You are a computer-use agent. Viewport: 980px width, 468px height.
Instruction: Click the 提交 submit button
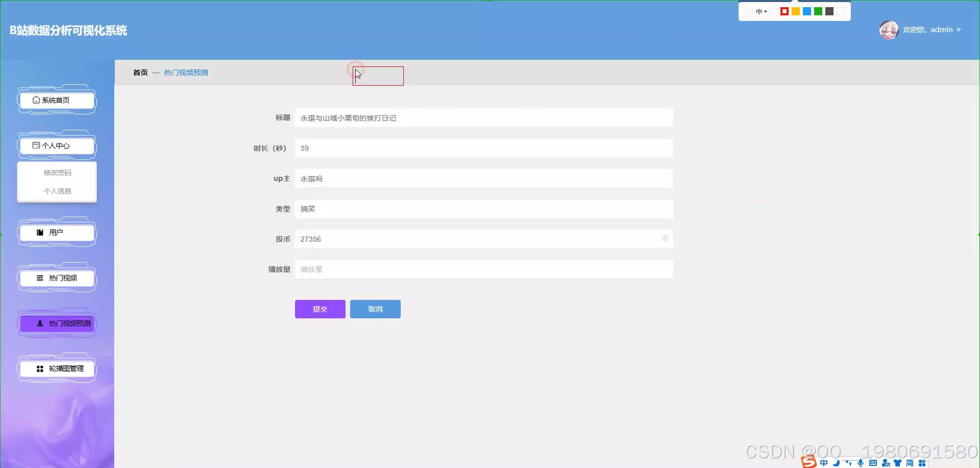tap(320, 309)
